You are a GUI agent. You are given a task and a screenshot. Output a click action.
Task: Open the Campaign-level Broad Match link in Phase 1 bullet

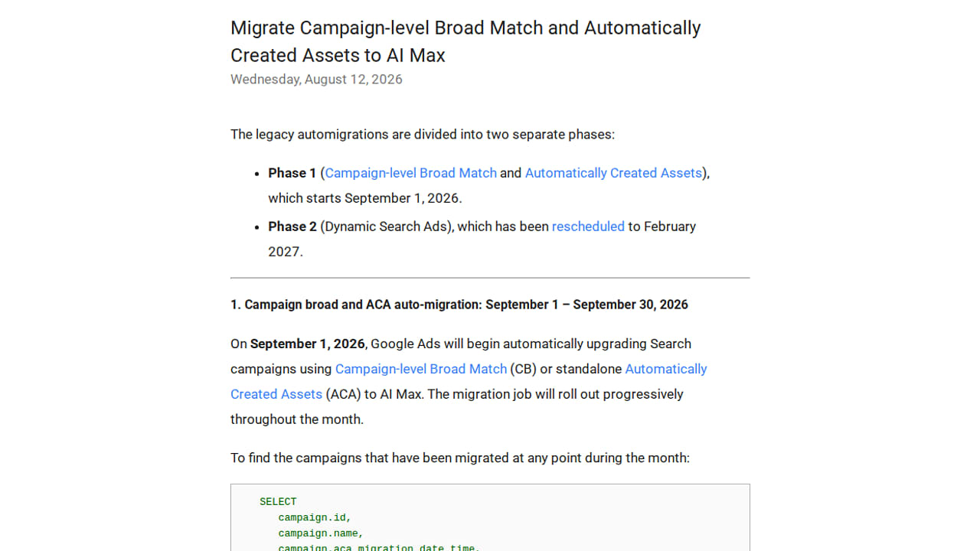pos(410,173)
